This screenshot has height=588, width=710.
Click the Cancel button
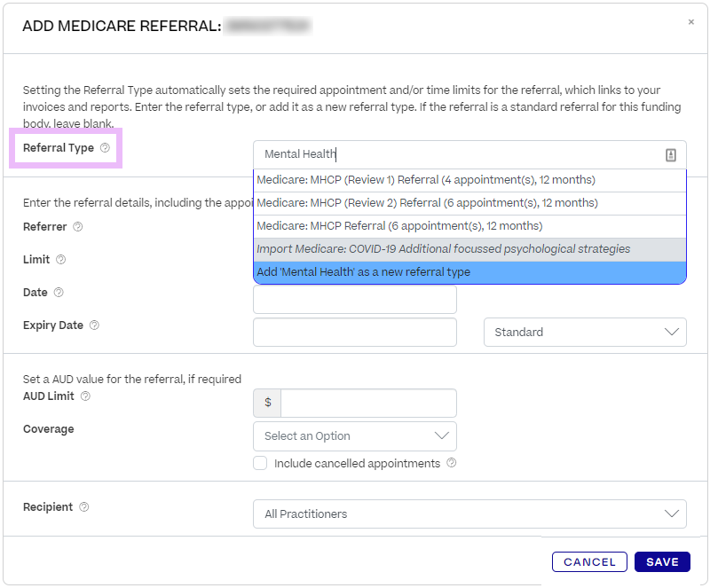click(589, 561)
